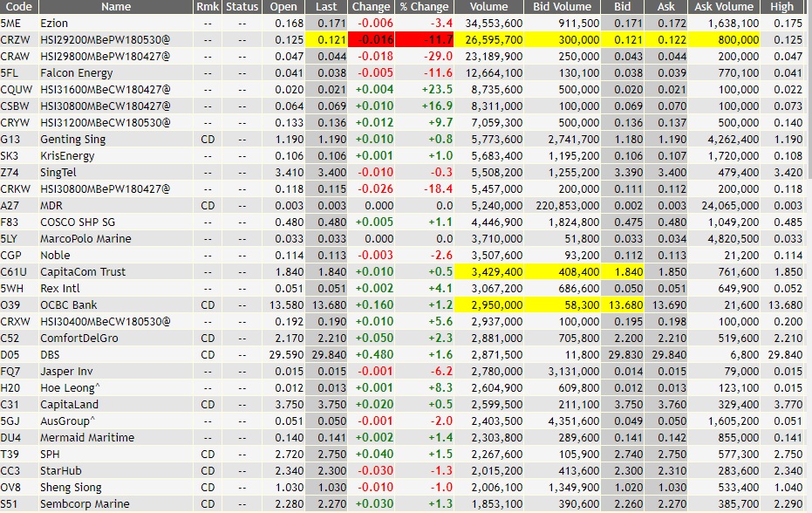Click the Rmk column header
Screen dimensions: 812x513
point(208,7)
